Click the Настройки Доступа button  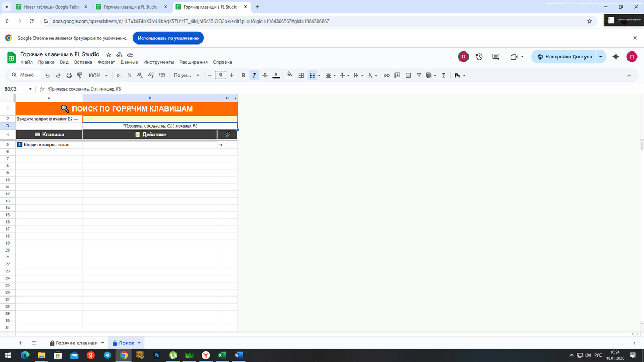[x=564, y=56]
